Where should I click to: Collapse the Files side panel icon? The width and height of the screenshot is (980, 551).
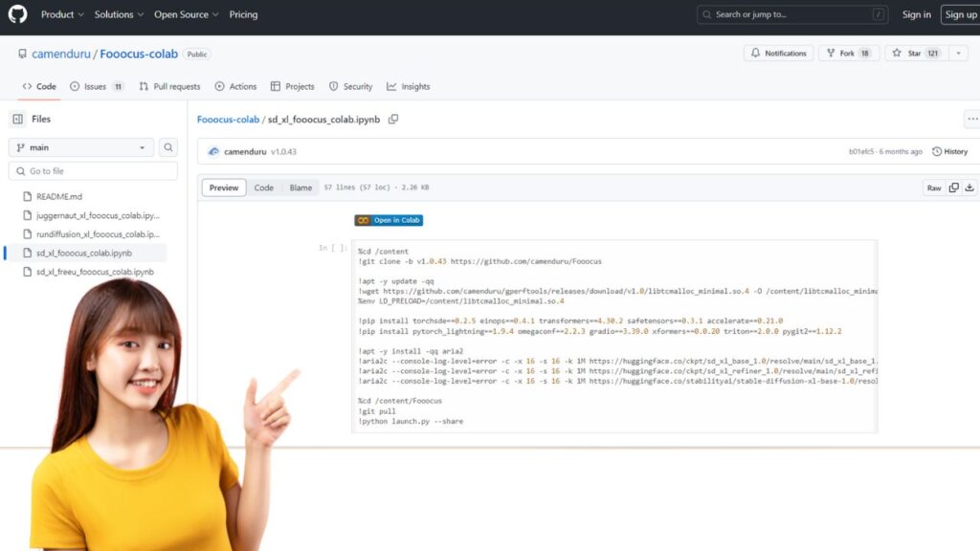pos(17,119)
